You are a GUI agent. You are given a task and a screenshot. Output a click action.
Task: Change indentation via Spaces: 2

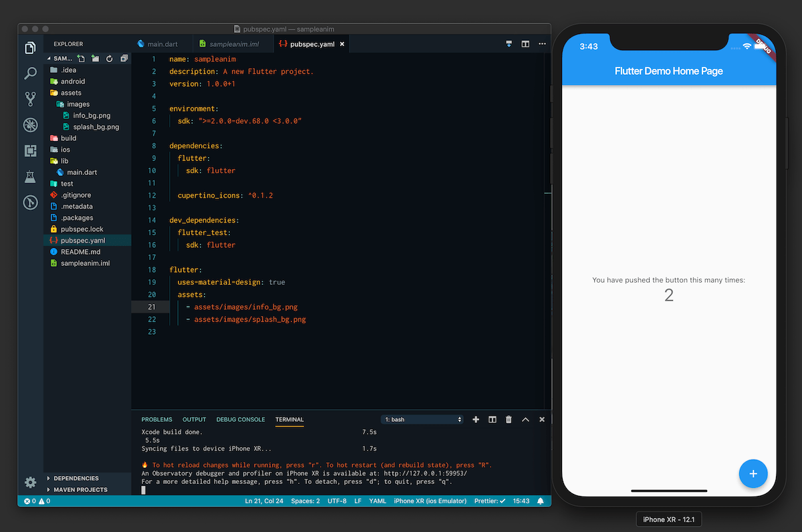(305, 501)
